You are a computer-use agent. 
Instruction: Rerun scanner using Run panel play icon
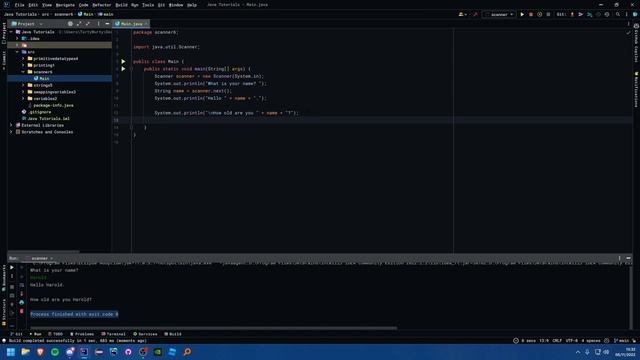tap(12, 267)
